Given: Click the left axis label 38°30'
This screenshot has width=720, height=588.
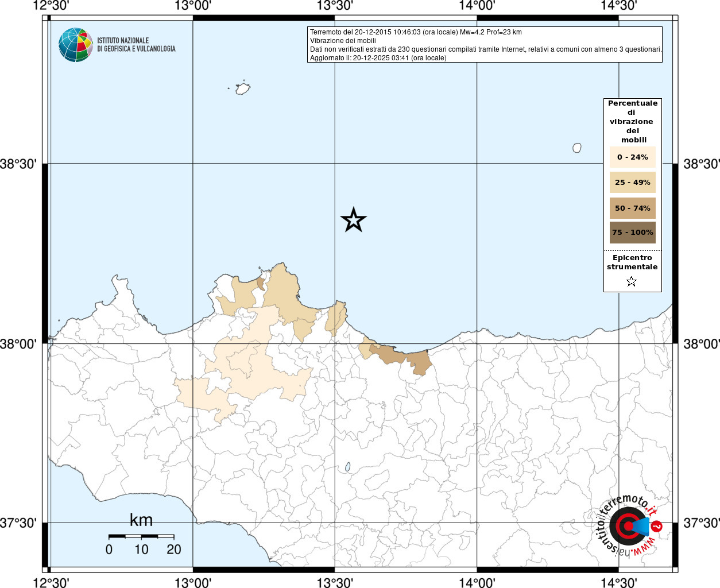Looking at the screenshot, I should 18,164.
